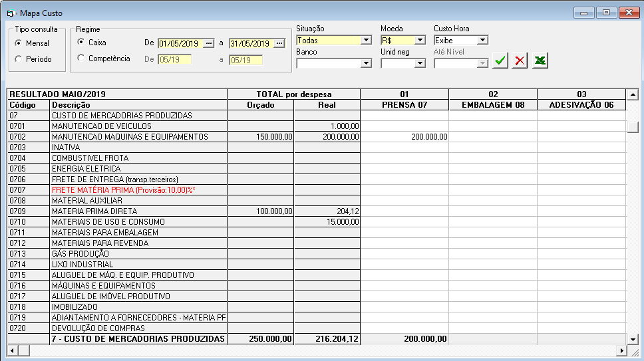Choose the Competência regime option
This screenshot has height=361, width=644.
81,59
